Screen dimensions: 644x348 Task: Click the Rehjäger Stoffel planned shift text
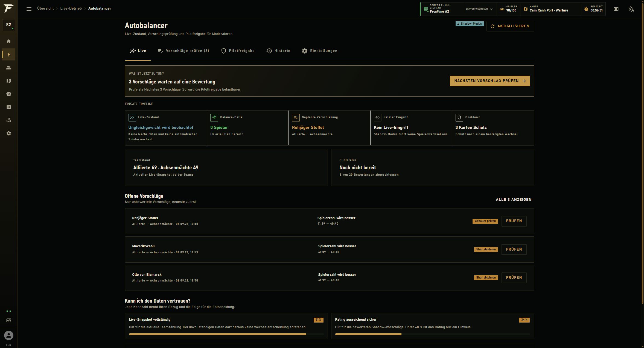[308, 127]
